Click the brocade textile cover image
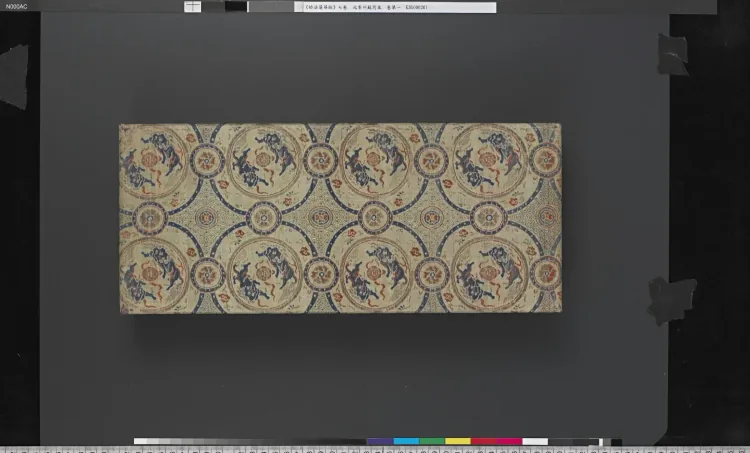The width and height of the screenshot is (750, 453). click(341, 219)
